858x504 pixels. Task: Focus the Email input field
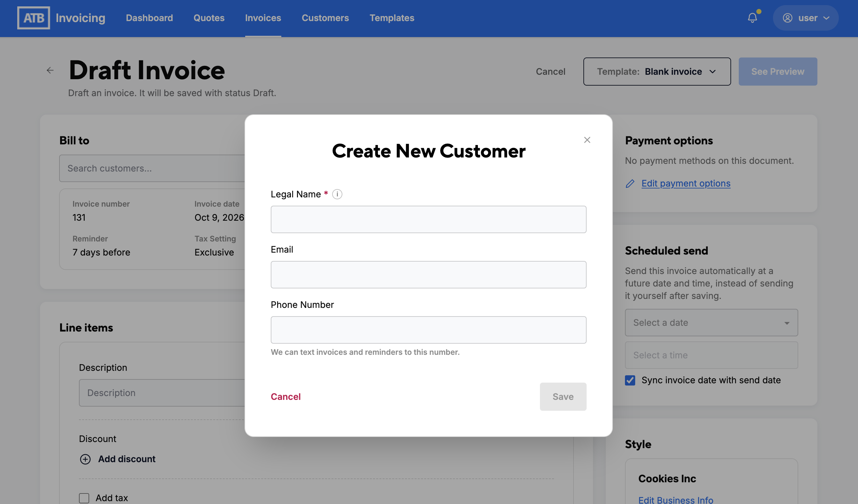tap(428, 274)
